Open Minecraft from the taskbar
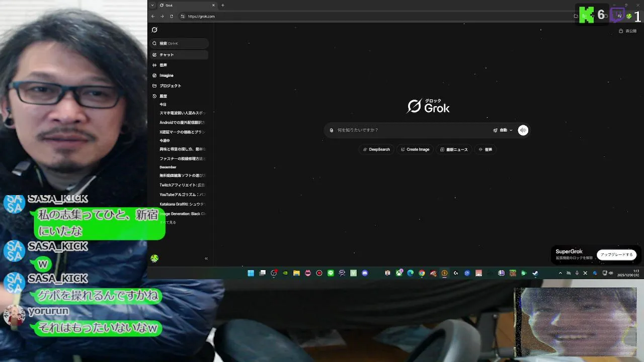This screenshot has width=644, height=362. [x=513, y=273]
